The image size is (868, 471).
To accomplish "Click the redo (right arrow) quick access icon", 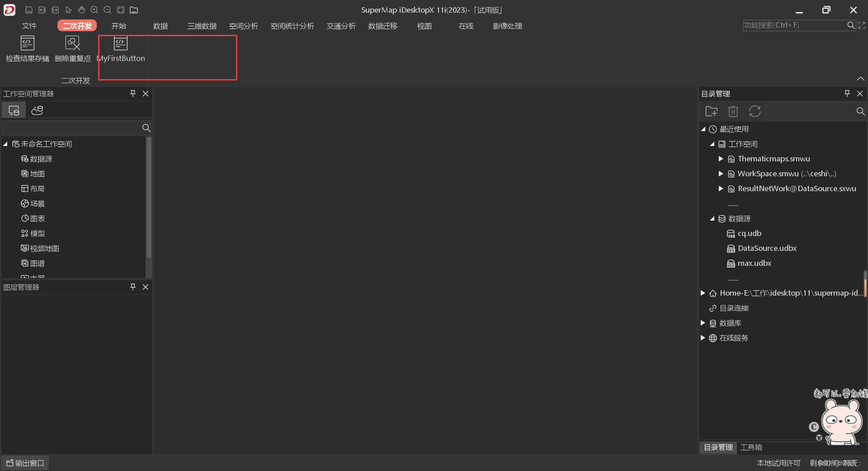I will pyautogui.click(x=55, y=10).
